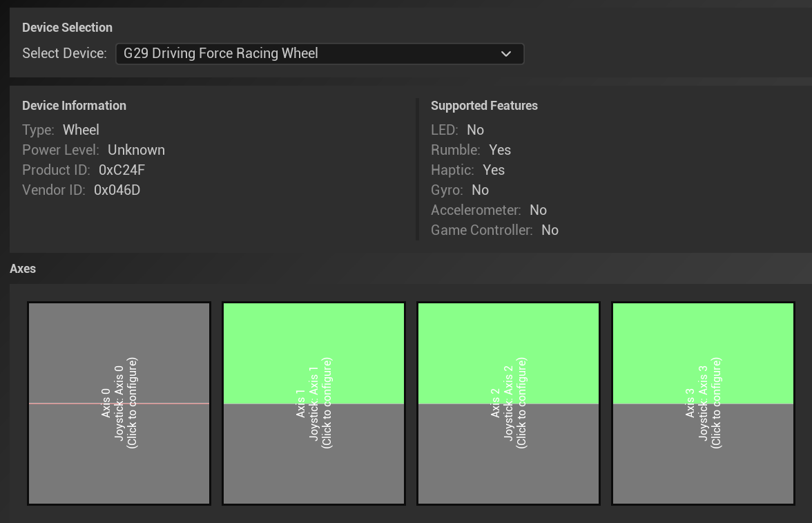Click the Power Level Unknown value

136,151
